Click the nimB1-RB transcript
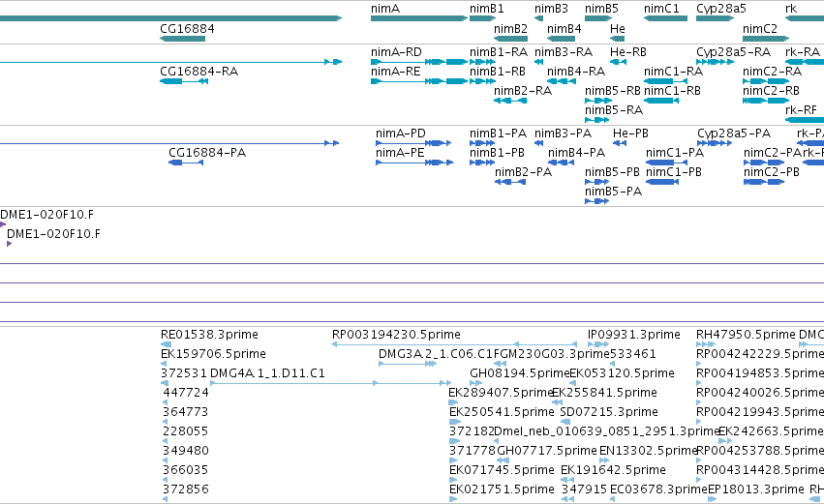The height and width of the screenshot is (504, 824). (483, 81)
